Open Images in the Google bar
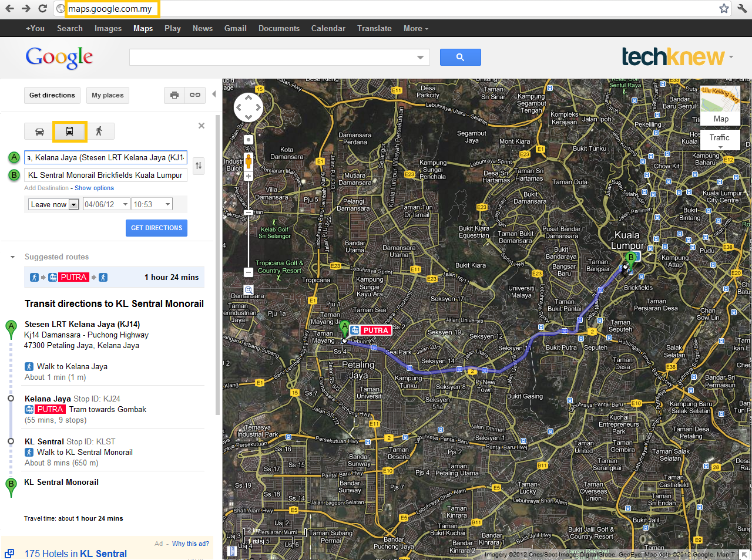Viewport: 752px width, 560px height. [108, 28]
